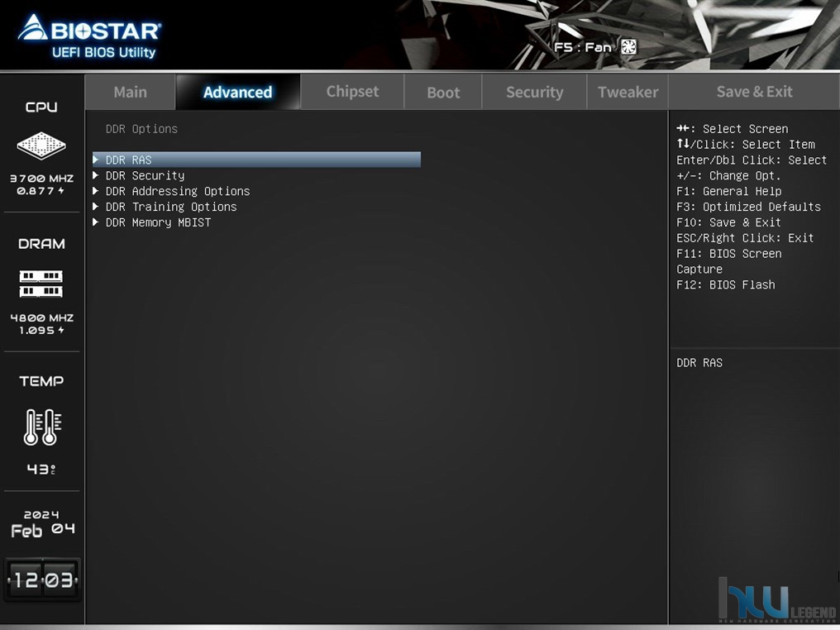This screenshot has height=630, width=840.
Task: Open the Security tab
Action: [x=535, y=92]
